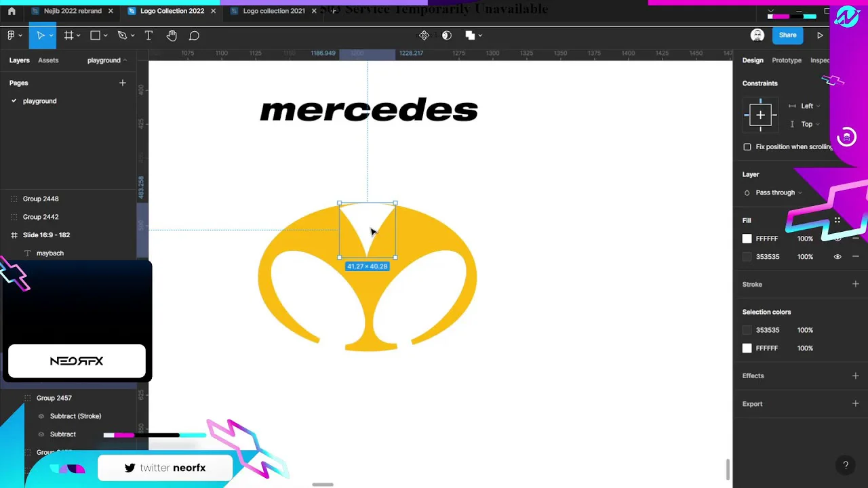Add a new stroke with plus icon
868x488 pixels.
(855, 284)
